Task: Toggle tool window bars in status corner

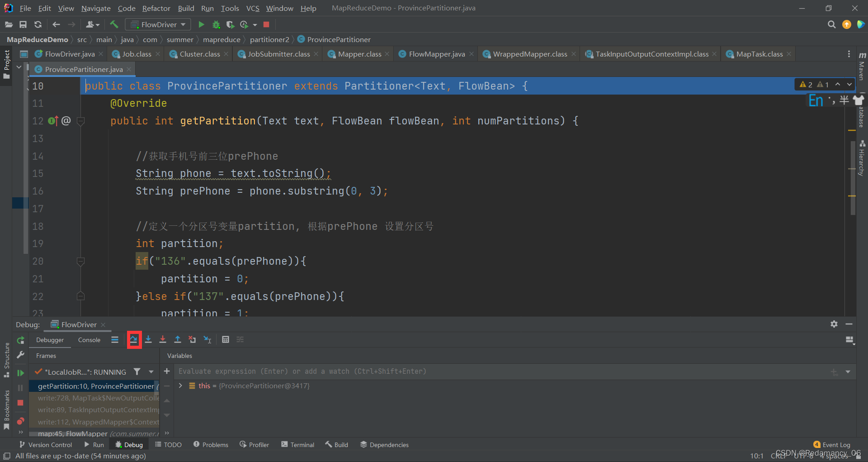Action: click(7, 456)
